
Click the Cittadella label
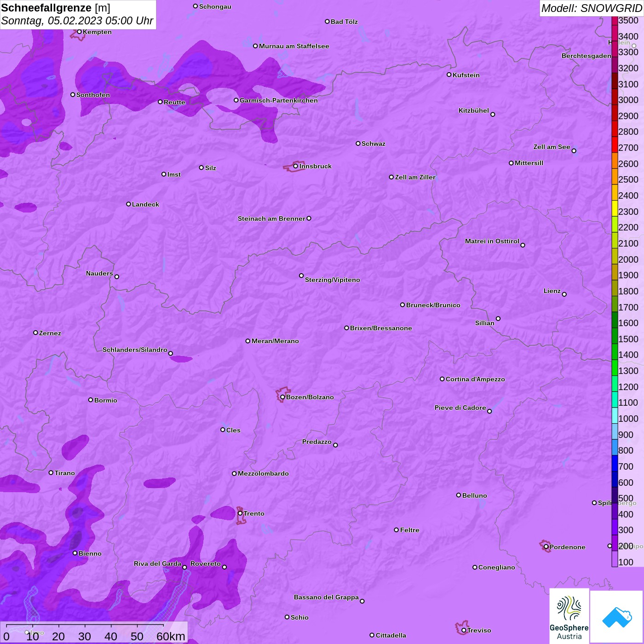391,635
